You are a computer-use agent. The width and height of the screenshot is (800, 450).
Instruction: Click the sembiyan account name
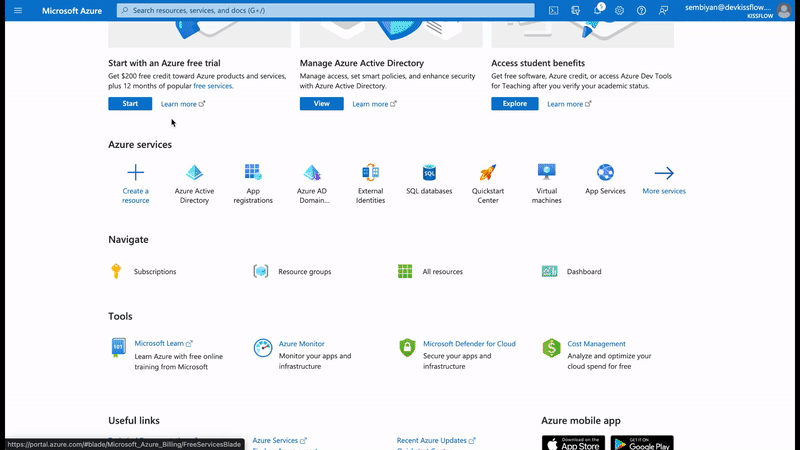(728, 7)
